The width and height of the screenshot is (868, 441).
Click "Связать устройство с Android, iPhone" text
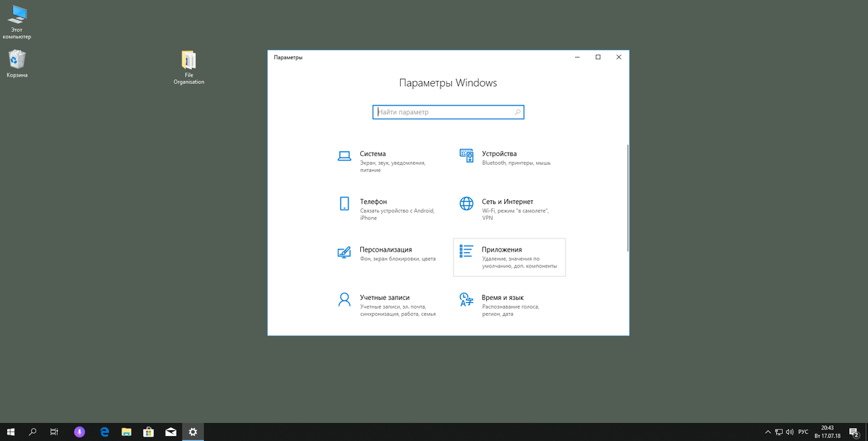coord(397,214)
